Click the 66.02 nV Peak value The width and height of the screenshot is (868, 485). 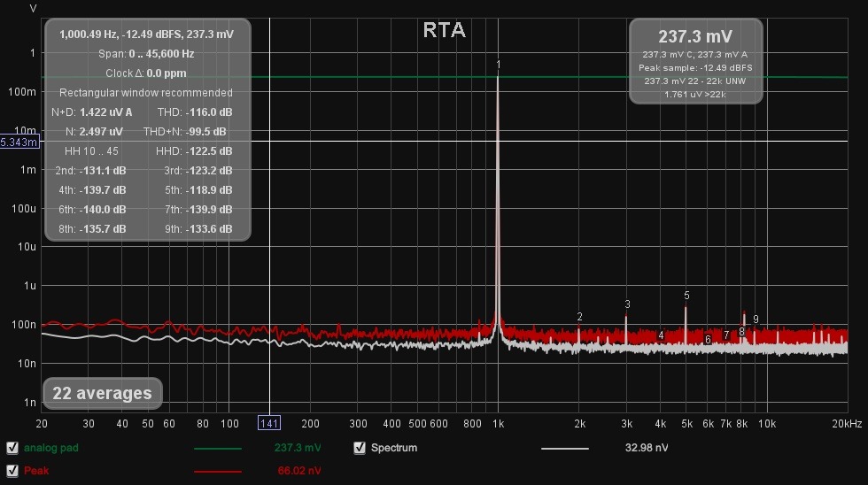299,471
